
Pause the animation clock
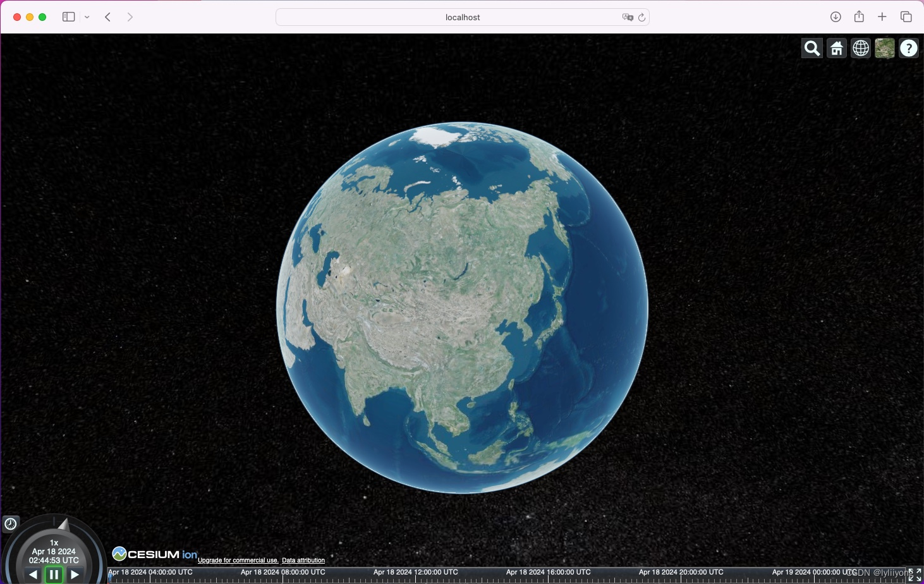pyautogui.click(x=54, y=575)
